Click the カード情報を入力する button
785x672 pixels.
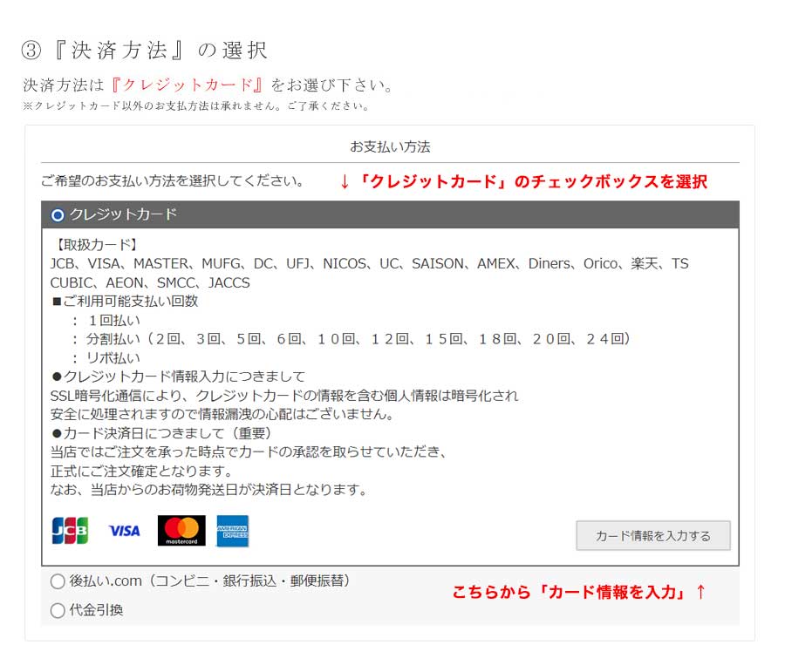pos(652,536)
